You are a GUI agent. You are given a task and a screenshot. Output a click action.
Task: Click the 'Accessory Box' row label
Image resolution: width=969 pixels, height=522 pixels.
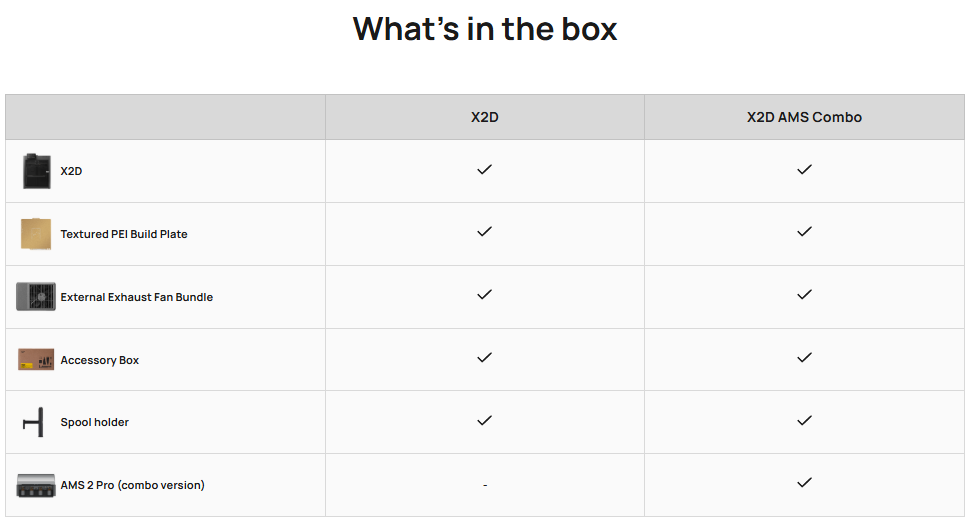99,360
